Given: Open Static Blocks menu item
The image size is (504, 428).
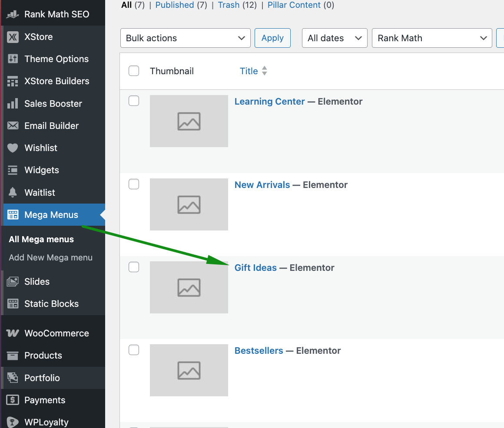Looking at the screenshot, I should point(53,304).
